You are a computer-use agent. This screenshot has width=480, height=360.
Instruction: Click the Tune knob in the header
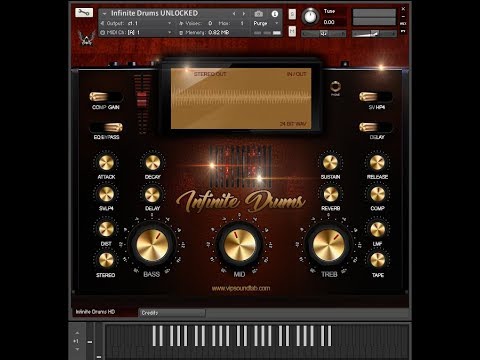(x=310, y=16)
